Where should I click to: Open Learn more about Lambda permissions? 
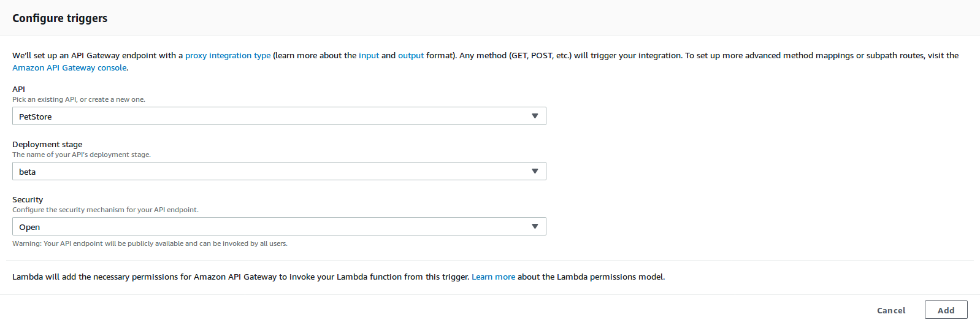(x=493, y=277)
